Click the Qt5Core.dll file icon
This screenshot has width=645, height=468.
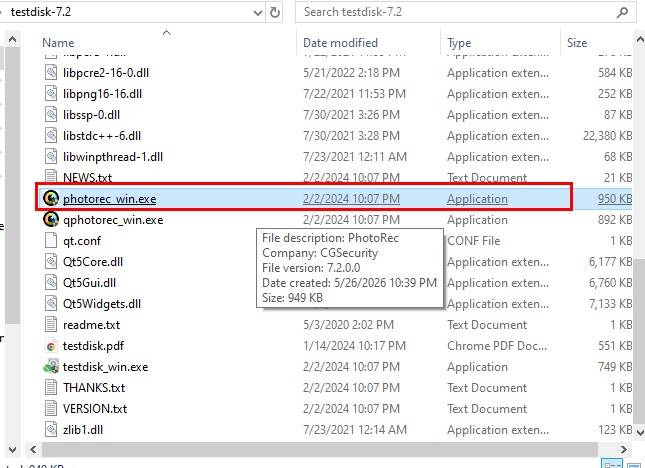51,262
